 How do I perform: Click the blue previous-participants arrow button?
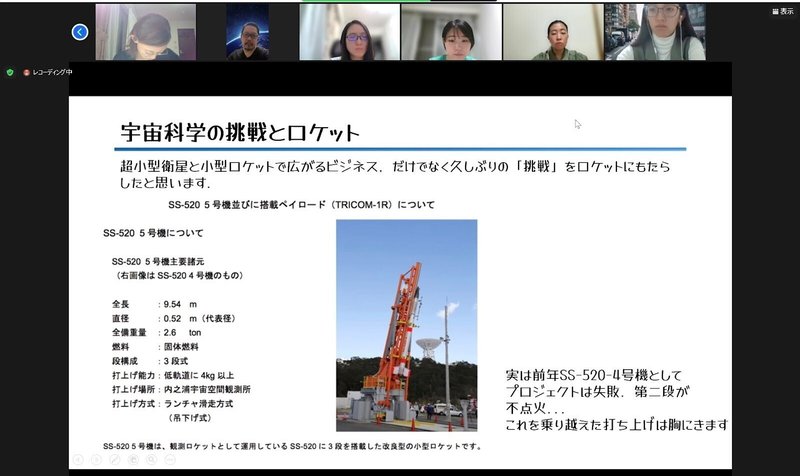coord(80,32)
